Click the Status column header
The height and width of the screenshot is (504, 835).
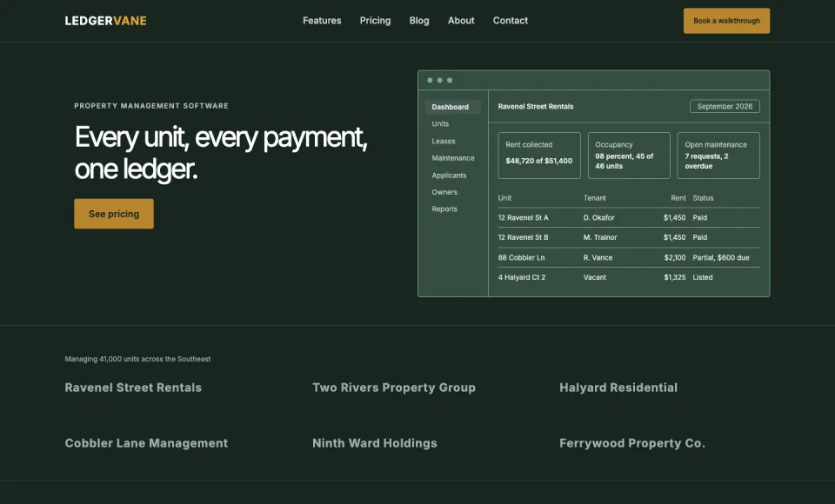703,198
